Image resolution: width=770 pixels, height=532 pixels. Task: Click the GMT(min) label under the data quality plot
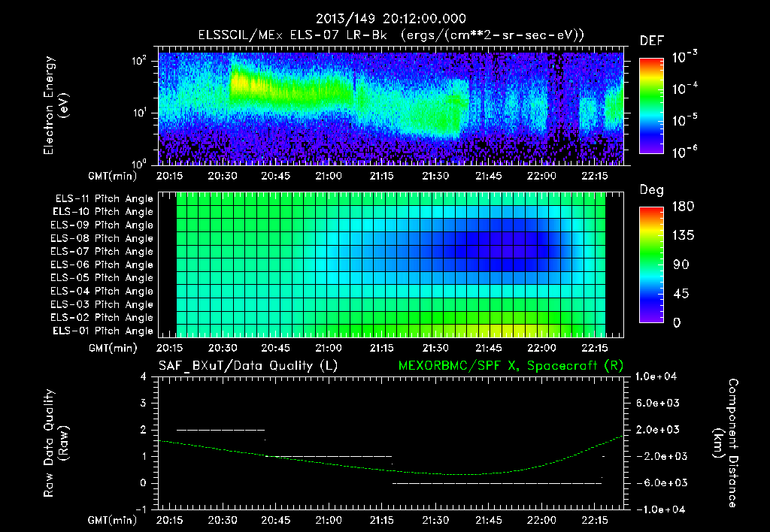(x=113, y=520)
